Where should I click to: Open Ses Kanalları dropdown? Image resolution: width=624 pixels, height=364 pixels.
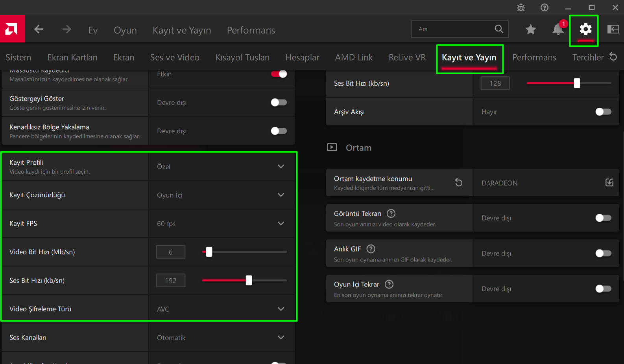point(222,337)
